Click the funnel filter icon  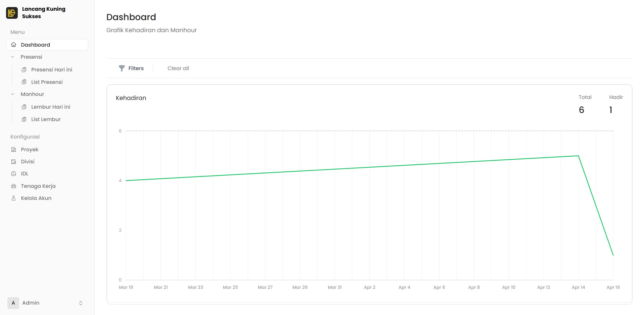point(122,68)
